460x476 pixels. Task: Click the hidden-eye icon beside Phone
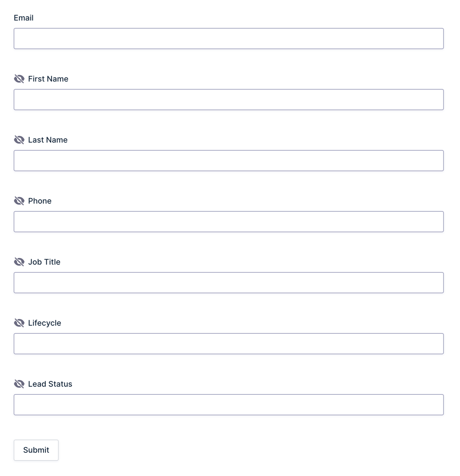click(19, 201)
